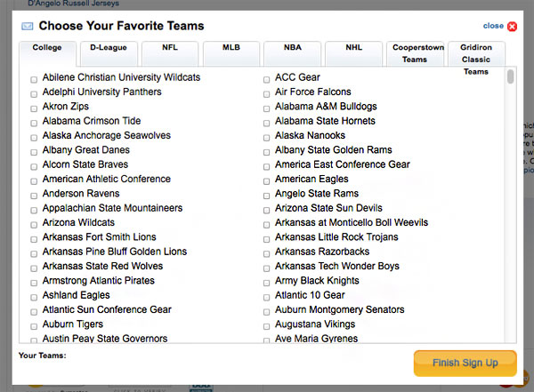The width and height of the screenshot is (534, 392).
Task: Go to the NHL tab
Action: (x=352, y=51)
